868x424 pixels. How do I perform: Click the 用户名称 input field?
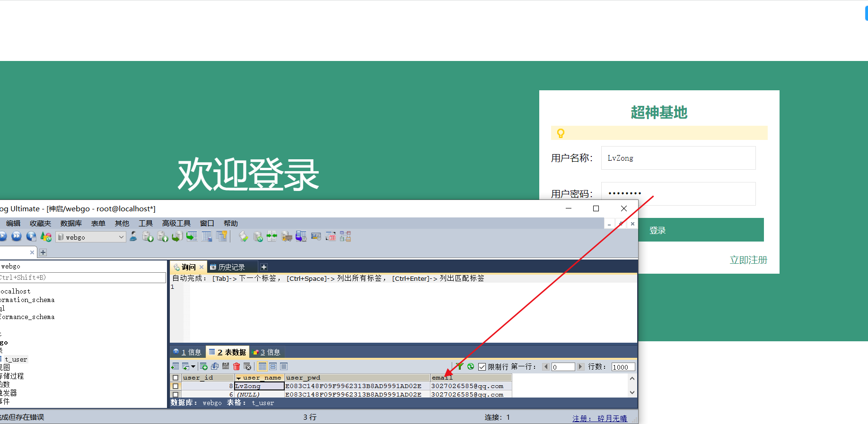(x=678, y=158)
